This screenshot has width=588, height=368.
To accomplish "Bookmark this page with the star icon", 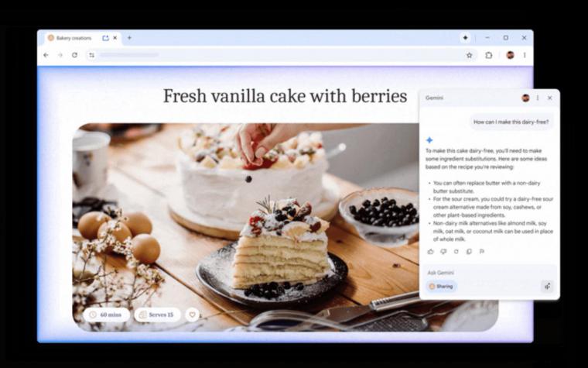I will (469, 55).
